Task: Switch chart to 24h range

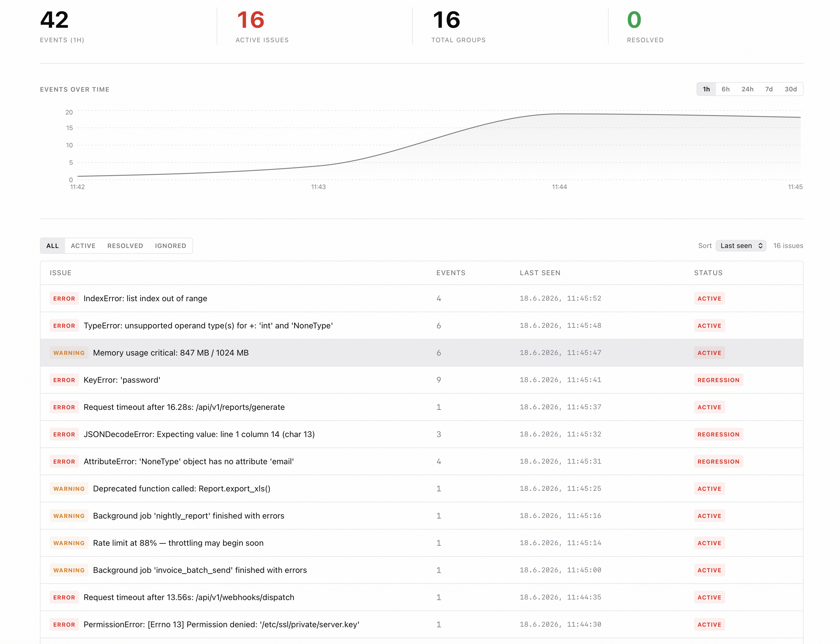Action: (747, 89)
